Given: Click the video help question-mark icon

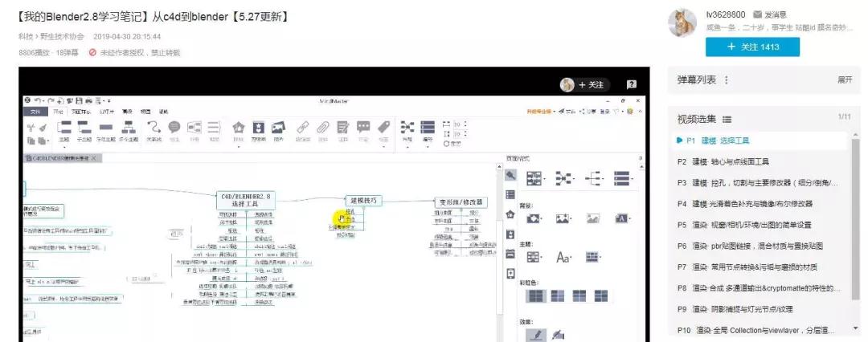Looking at the screenshot, I should click(631, 84).
